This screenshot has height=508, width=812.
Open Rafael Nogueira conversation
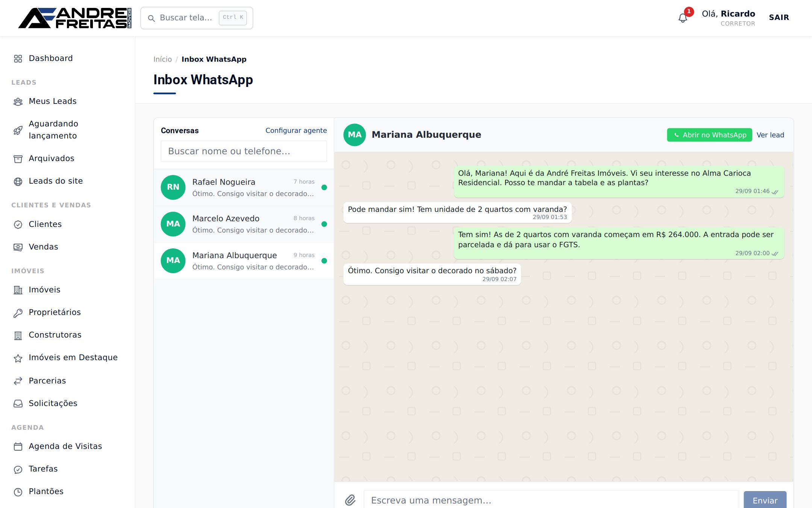click(244, 187)
